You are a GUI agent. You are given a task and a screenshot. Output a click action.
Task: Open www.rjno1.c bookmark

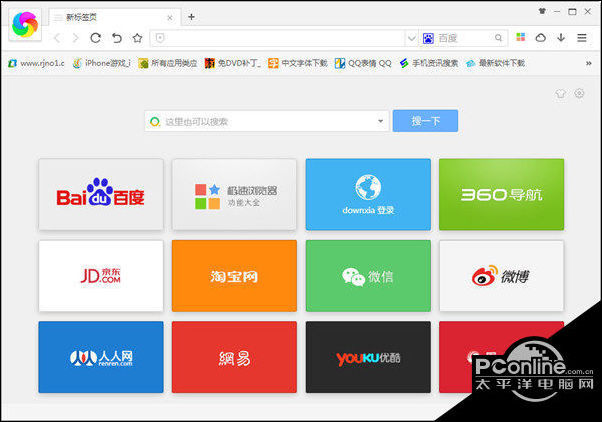tap(36, 63)
